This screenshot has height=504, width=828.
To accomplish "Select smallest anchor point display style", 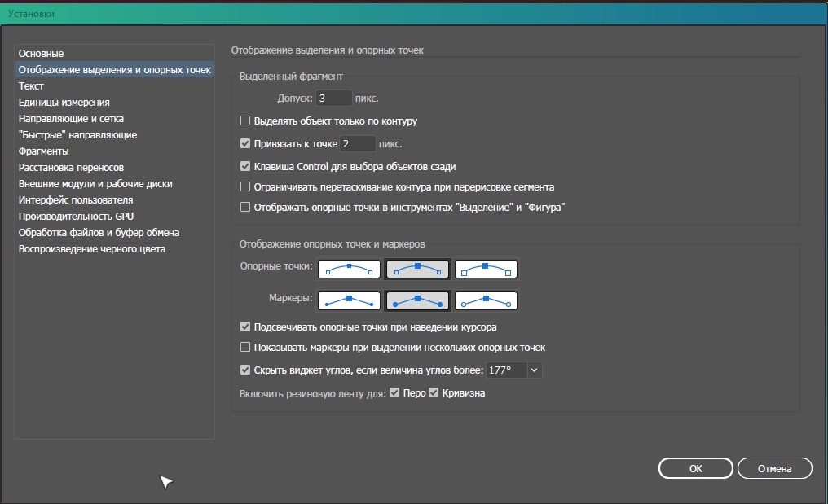I will [349, 268].
